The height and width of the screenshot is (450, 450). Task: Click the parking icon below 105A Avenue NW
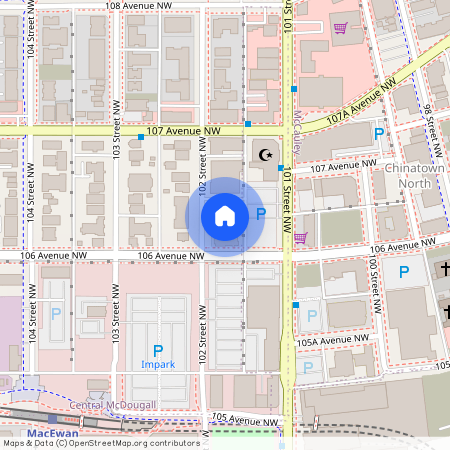308,368
